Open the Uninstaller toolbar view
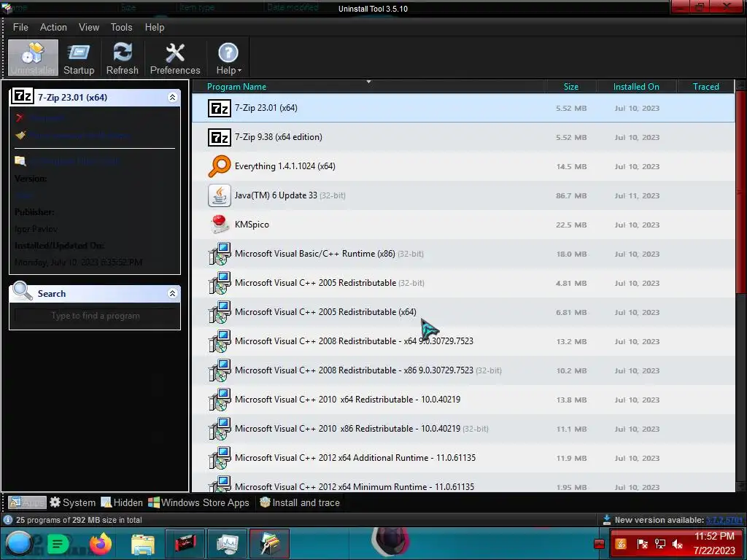Screen dimensions: 747x560 [33, 58]
